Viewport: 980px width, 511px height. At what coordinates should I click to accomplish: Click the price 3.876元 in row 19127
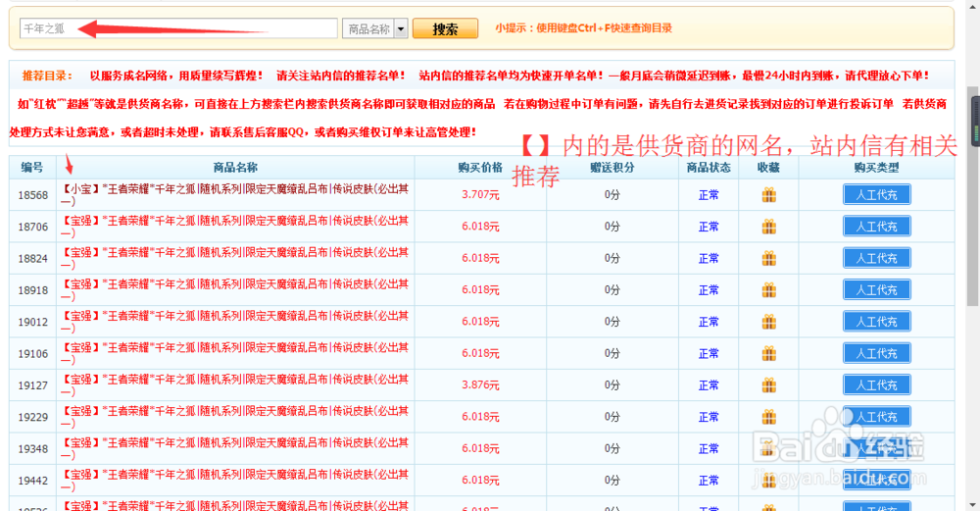click(480, 384)
